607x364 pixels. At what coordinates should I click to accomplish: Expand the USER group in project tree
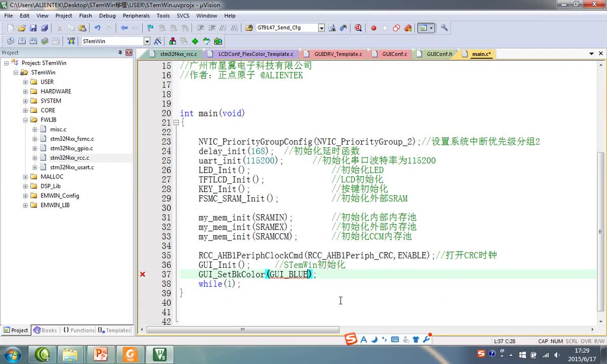pyautogui.click(x=25, y=82)
